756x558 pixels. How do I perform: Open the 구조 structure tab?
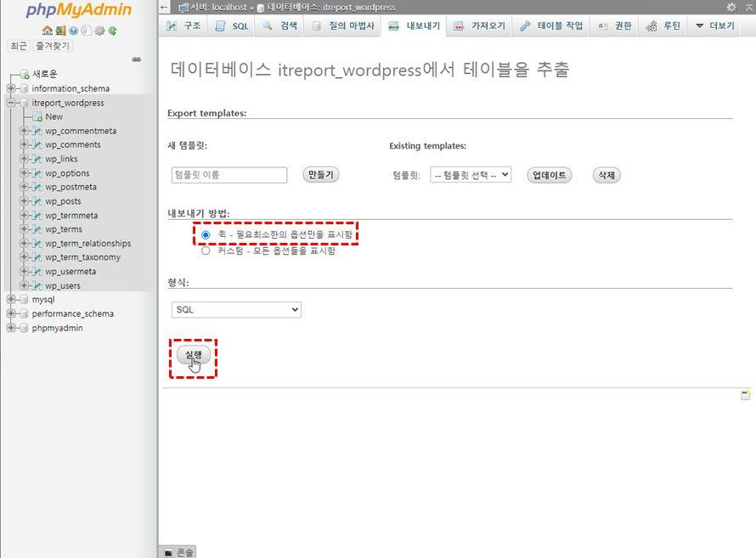[183, 26]
